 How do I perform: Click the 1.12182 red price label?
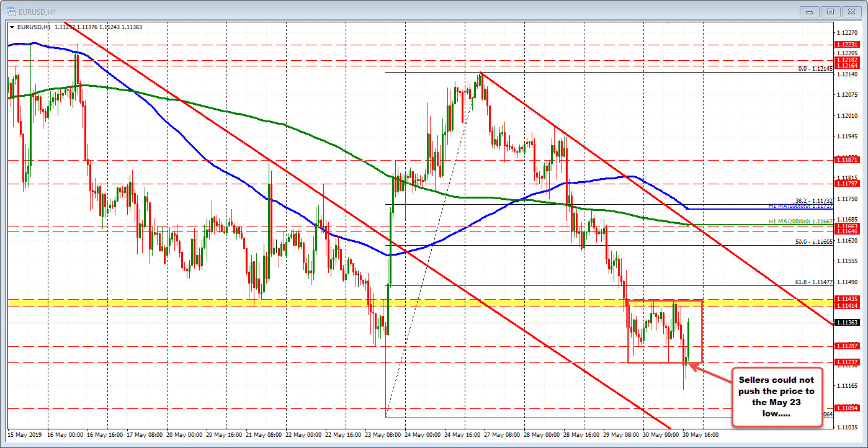[847, 60]
